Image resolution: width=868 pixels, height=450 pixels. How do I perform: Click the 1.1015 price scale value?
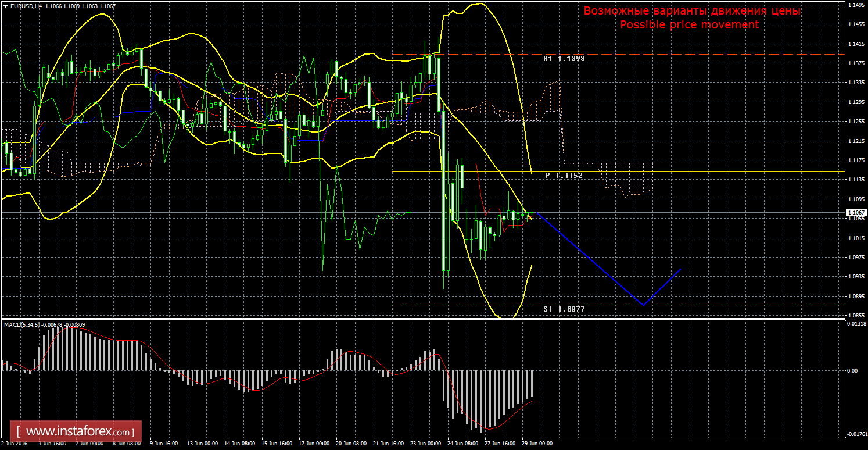tap(856, 238)
